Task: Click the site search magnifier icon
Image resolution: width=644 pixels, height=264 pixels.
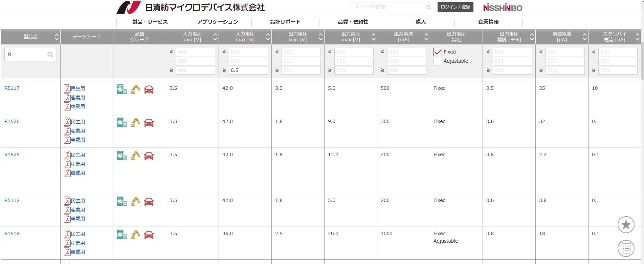Action: (429, 7)
